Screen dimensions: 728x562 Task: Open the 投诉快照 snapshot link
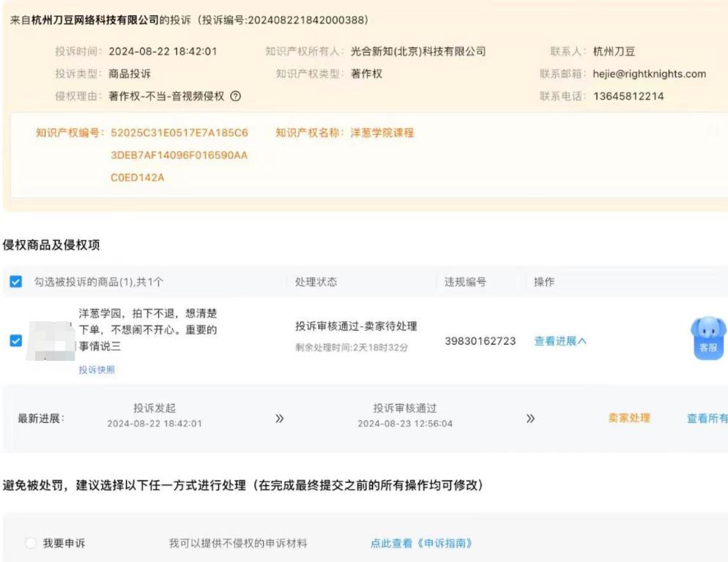coord(97,370)
